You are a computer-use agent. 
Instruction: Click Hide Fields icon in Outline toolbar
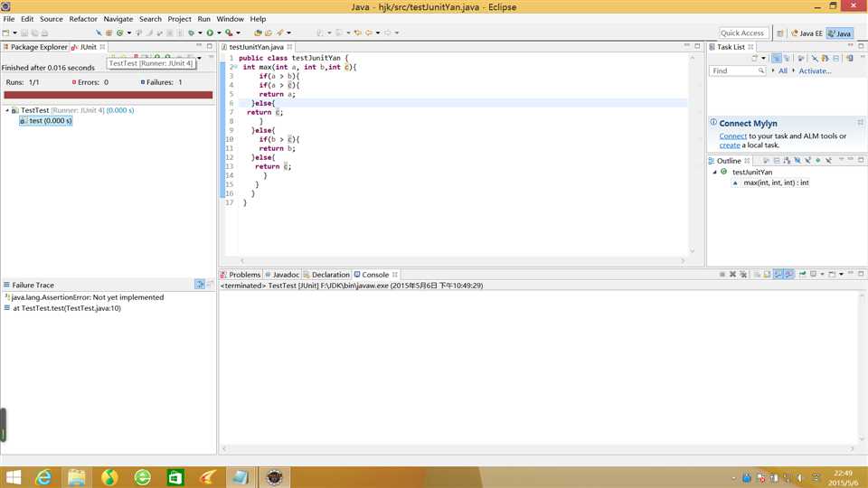pyautogui.click(x=797, y=161)
